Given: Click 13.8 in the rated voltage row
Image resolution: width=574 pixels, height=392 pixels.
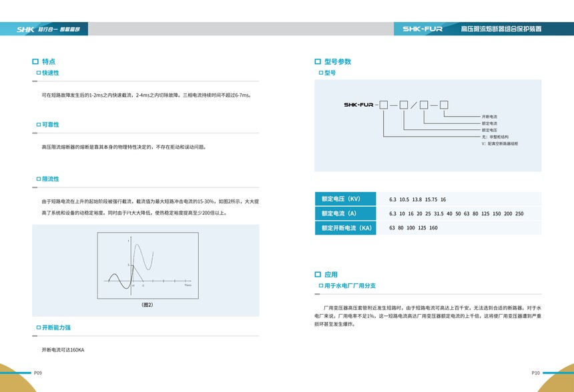Looking at the screenshot, I should click(x=417, y=199).
